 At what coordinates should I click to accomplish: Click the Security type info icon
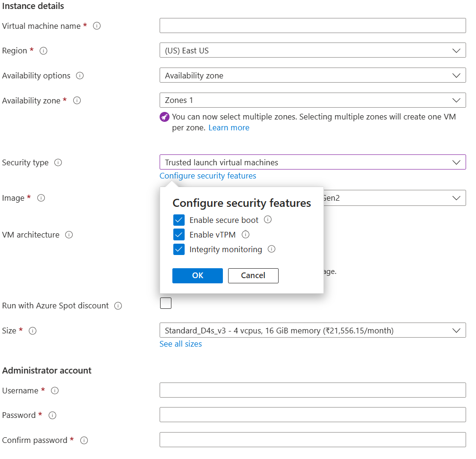pos(58,162)
